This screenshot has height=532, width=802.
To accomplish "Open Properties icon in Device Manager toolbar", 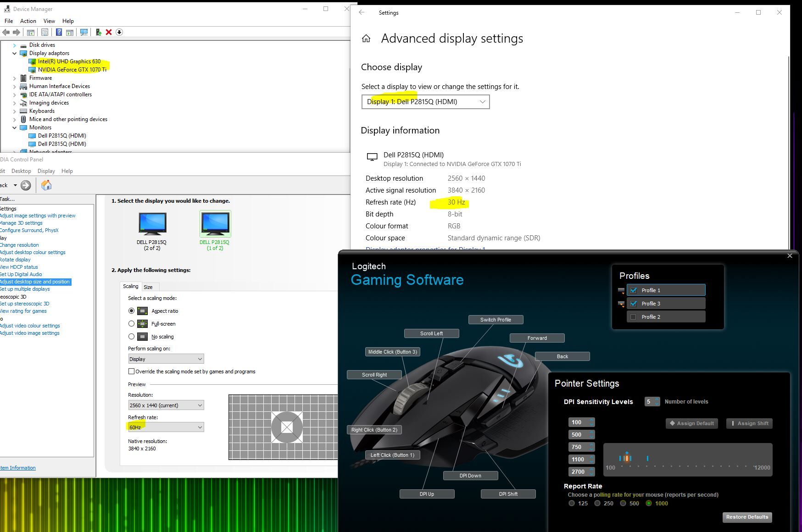I will pyautogui.click(x=45, y=32).
